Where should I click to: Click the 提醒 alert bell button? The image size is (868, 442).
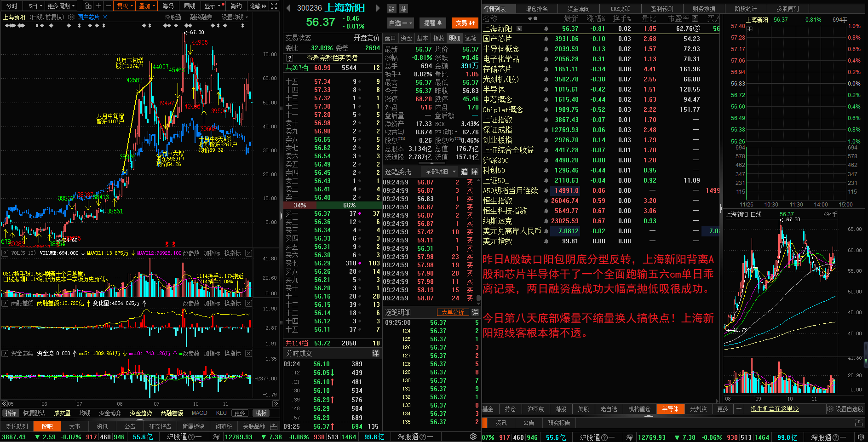pyautogui.click(x=433, y=23)
